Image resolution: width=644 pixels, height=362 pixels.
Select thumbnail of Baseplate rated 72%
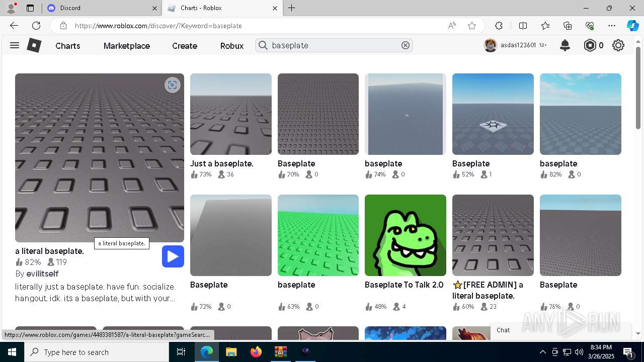(231, 235)
